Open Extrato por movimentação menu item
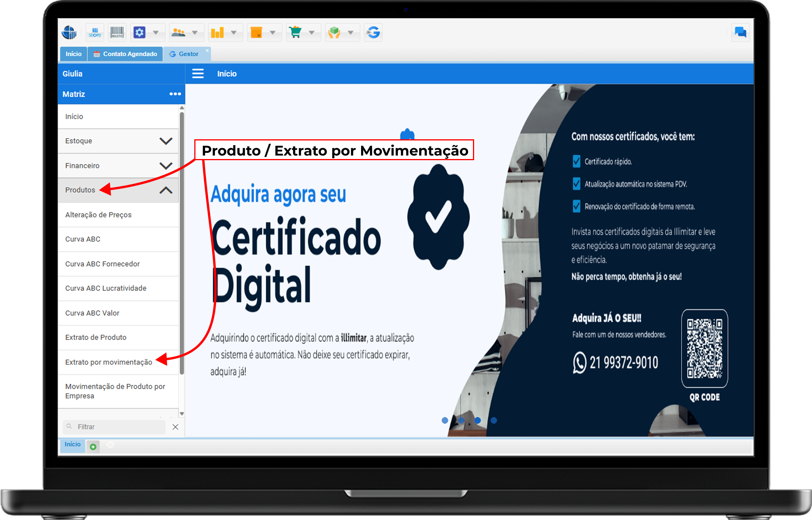812x520 pixels. tap(108, 362)
